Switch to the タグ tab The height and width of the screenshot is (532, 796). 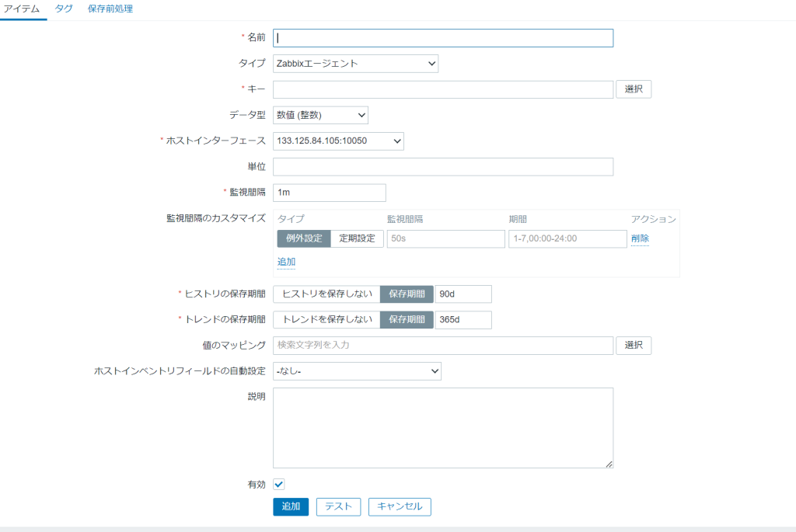[x=64, y=9]
